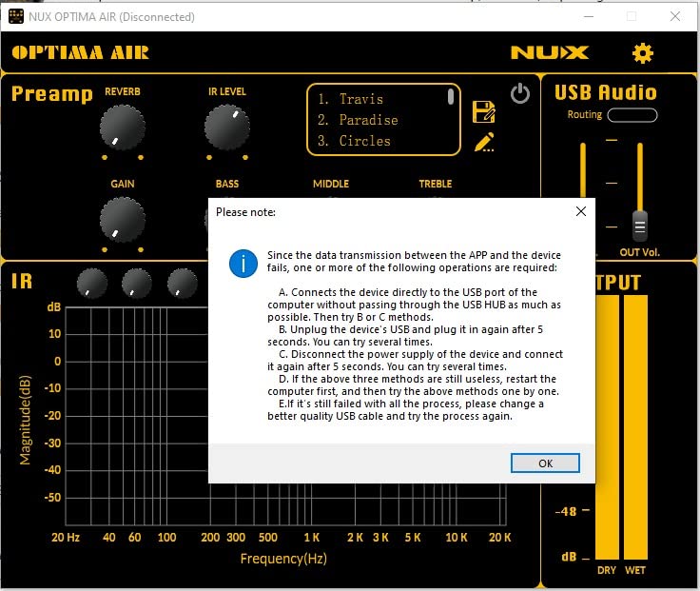Select preset 1. Travis
The height and width of the screenshot is (591, 700).
tap(350, 99)
